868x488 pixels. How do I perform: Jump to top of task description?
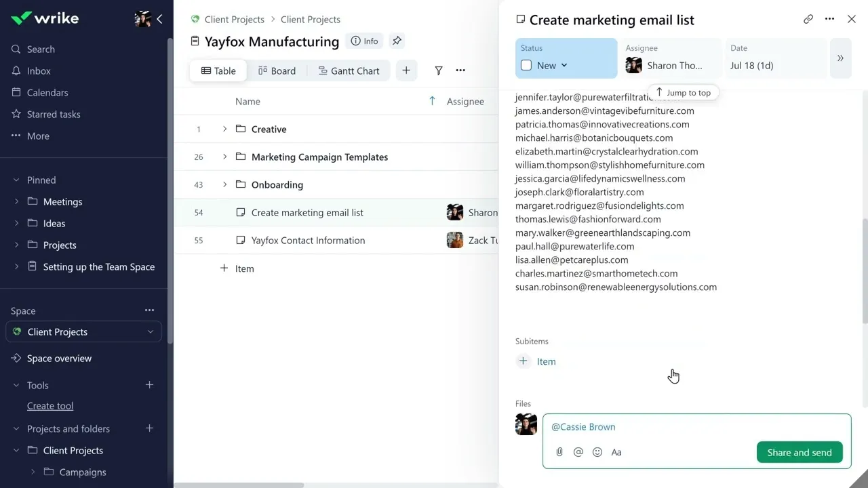click(x=683, y=93)
